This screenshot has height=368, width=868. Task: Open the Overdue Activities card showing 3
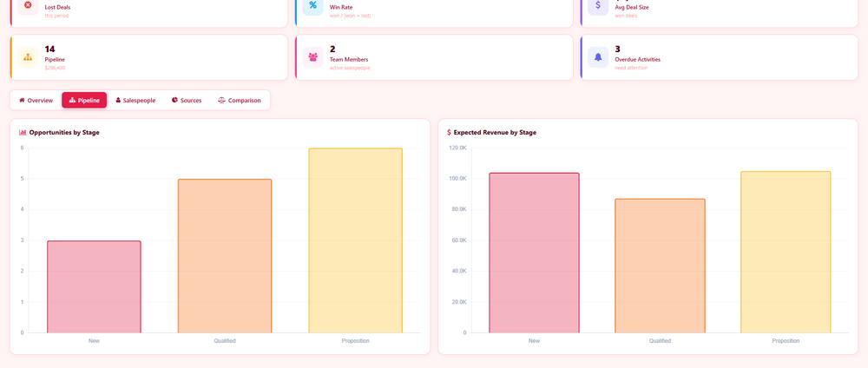click(719, 57)
